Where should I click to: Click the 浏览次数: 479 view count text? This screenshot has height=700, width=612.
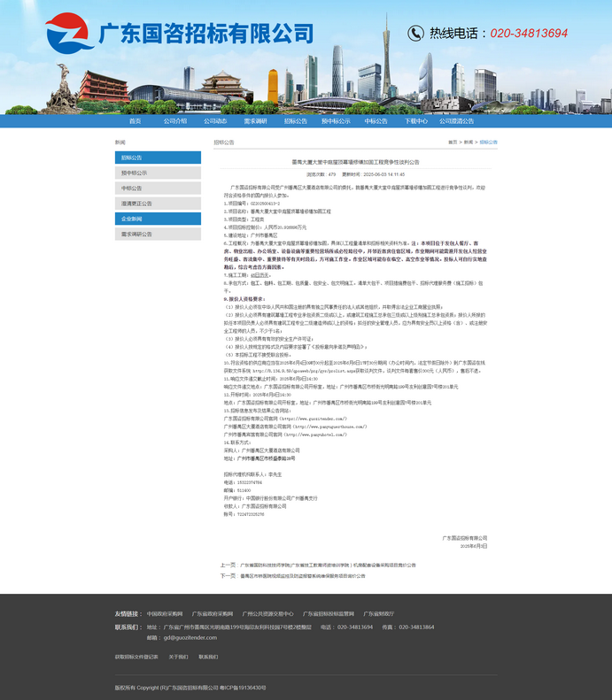(x=321, y=174)
